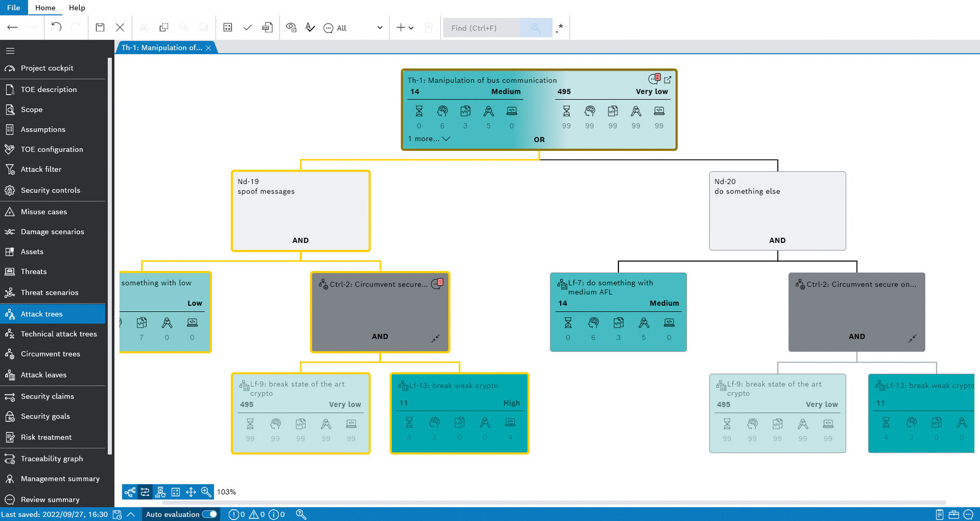The height and width of the screenshot is (521, 980).
Task: Open Traceability graph
Action: (53, 459)
